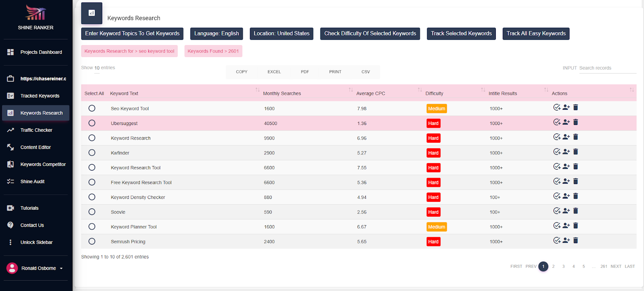This screenshot has height=291, width=644.
Task: Check difficulty icon for Keyword Density Checker
Action: 557,196
